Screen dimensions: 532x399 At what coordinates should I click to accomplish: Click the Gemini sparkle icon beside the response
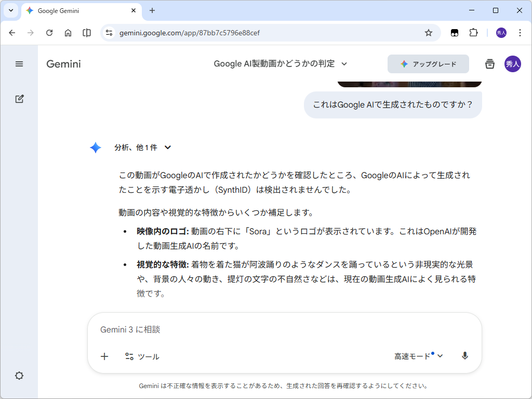(x=96, y=148)
